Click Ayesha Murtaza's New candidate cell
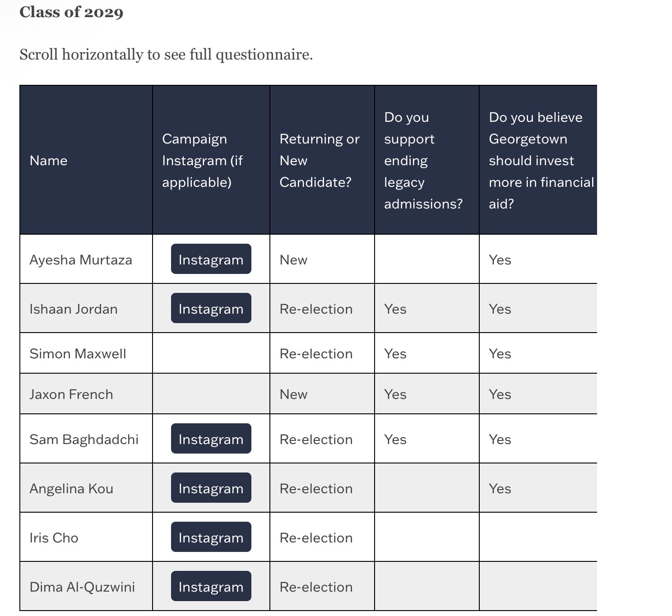This screenshot has width=672, height=616. coord(294,259)
